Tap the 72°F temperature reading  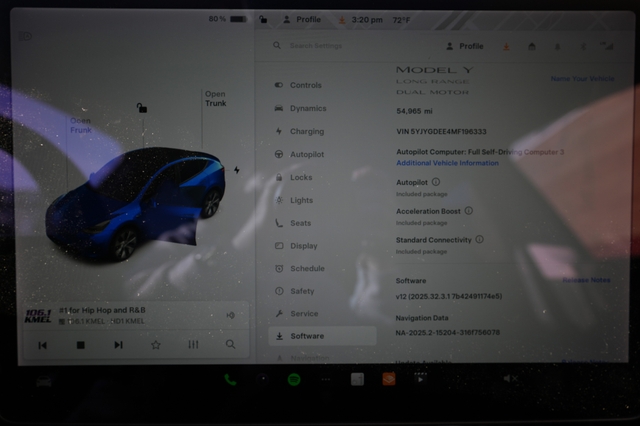(401, 20)
